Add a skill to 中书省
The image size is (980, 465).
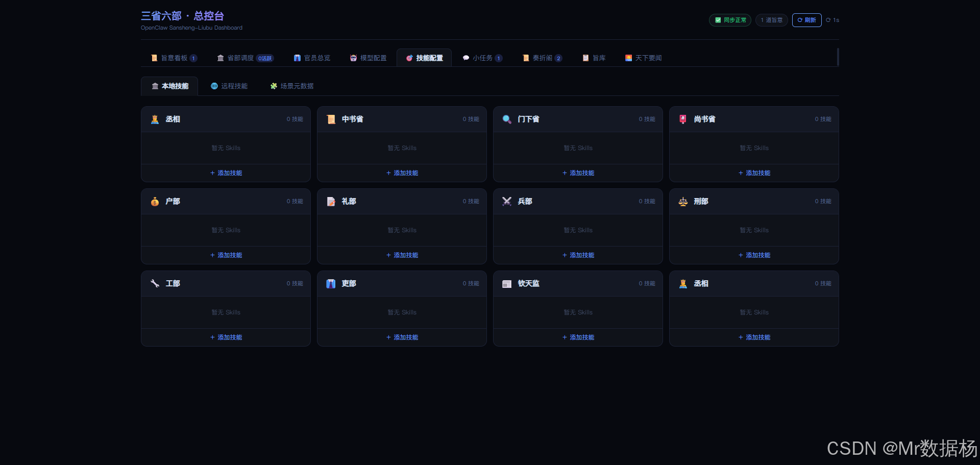click(x=402, y=173)
